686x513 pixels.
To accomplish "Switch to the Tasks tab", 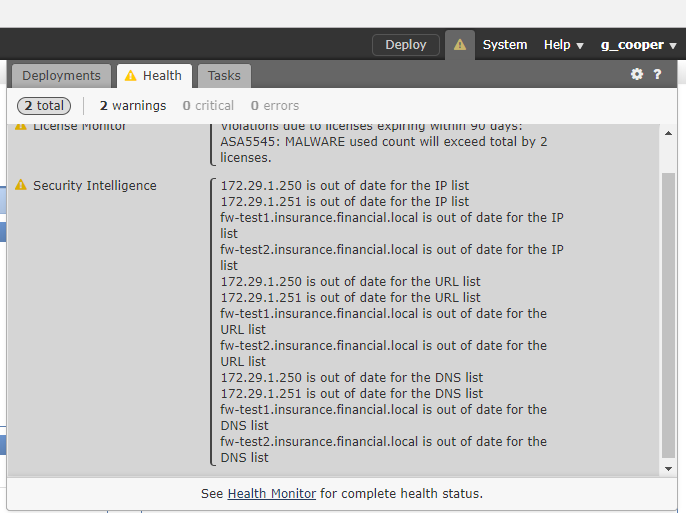I will (x=224, y=76).
